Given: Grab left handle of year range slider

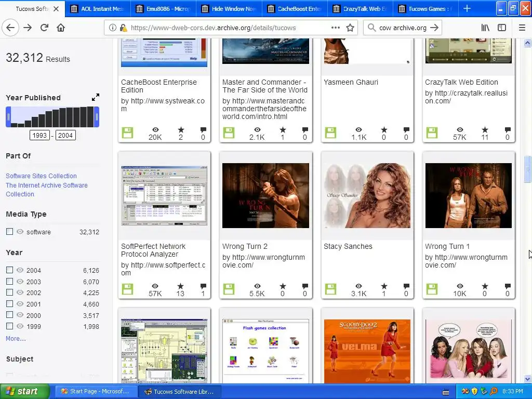Looking at the screenshot, I should [x=8, y=117].
